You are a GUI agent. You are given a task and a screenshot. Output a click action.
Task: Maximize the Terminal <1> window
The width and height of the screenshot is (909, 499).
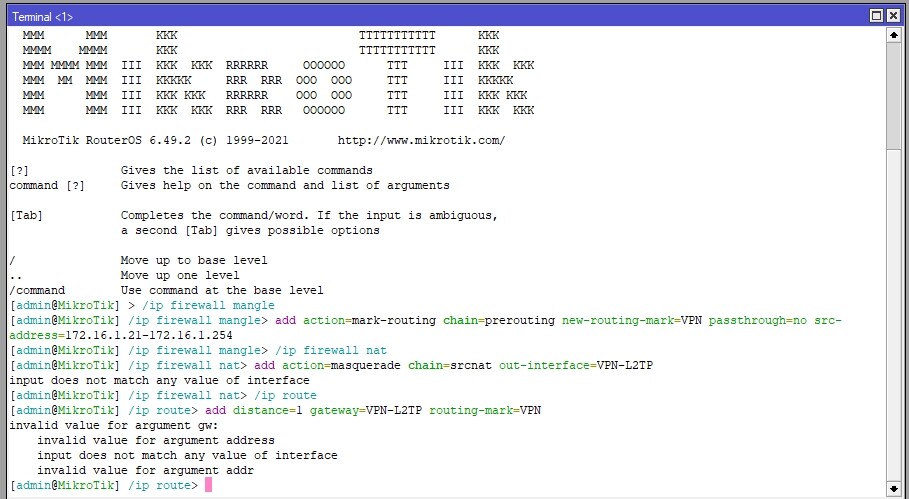[x=877, y=16]
